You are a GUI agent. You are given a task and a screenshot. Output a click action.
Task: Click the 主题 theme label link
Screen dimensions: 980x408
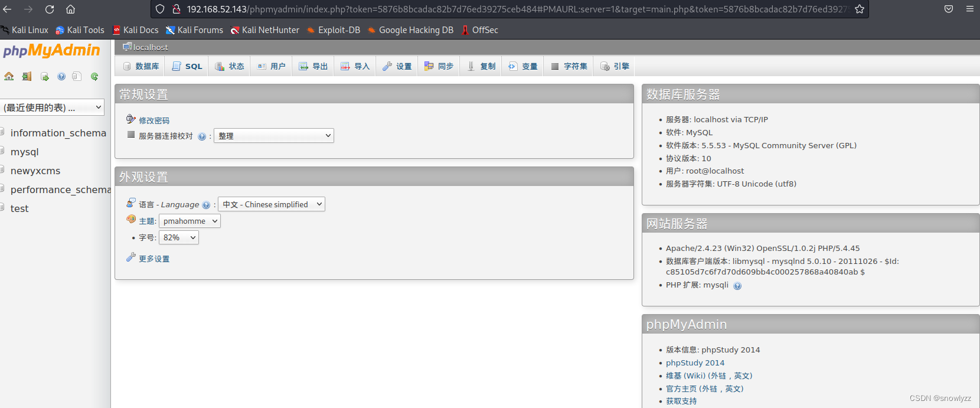(x=147, y=221)
